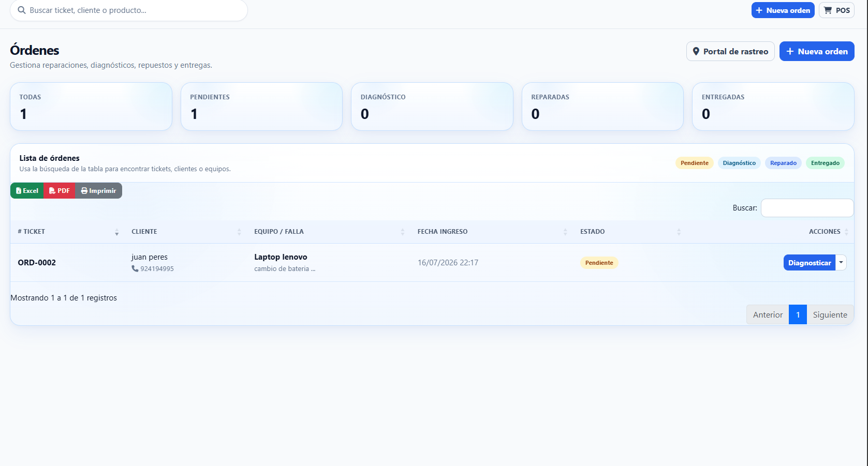868x466 pixels.
Task: Click the green Entregado legend badge
Action: tap(825, 163)
